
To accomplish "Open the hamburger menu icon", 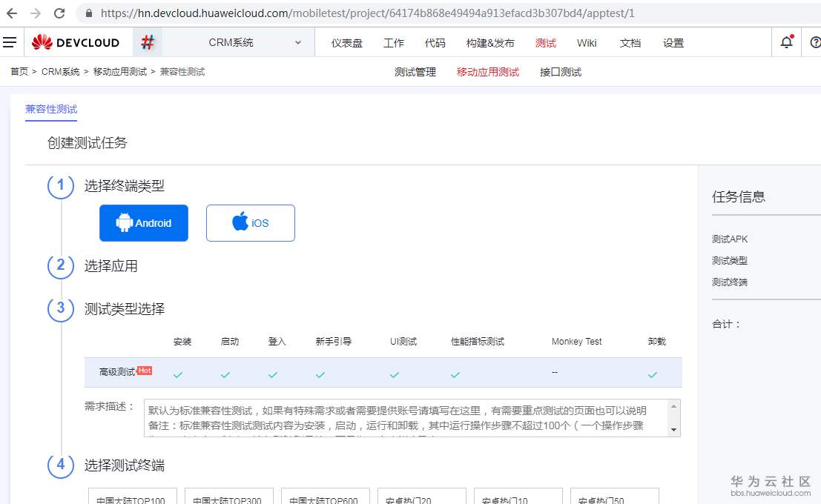I will (10, 42).
